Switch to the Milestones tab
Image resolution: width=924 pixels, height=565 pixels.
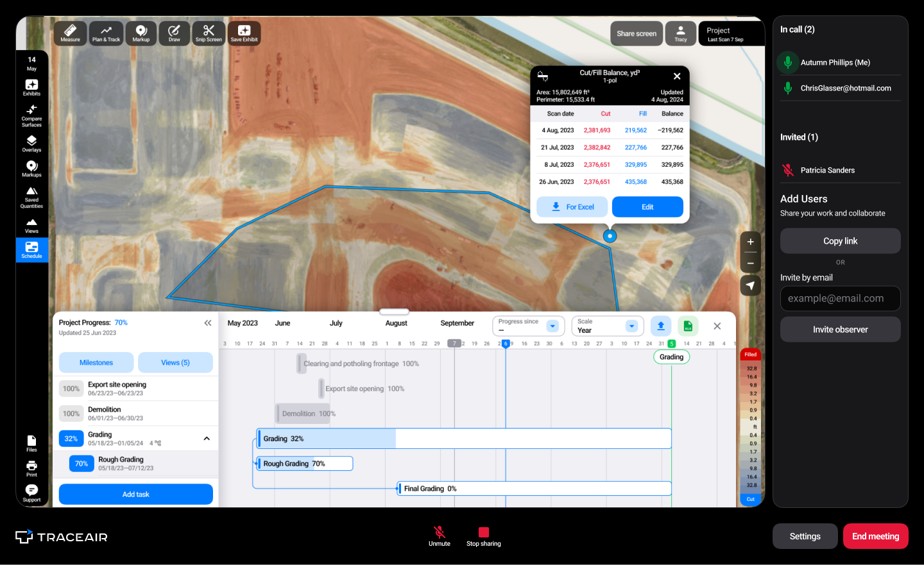click(x=96, y=362)
